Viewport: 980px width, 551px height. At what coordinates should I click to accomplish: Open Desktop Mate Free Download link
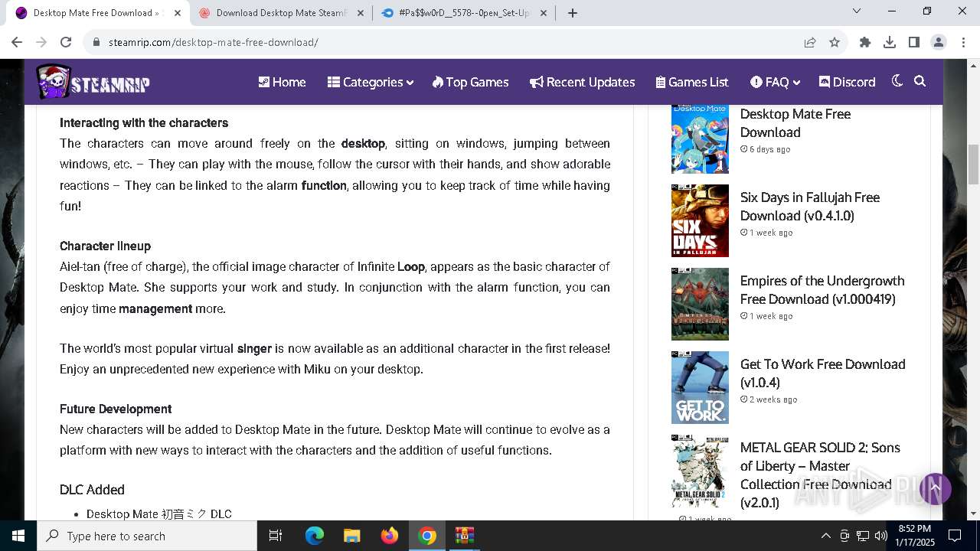point(795,122)
